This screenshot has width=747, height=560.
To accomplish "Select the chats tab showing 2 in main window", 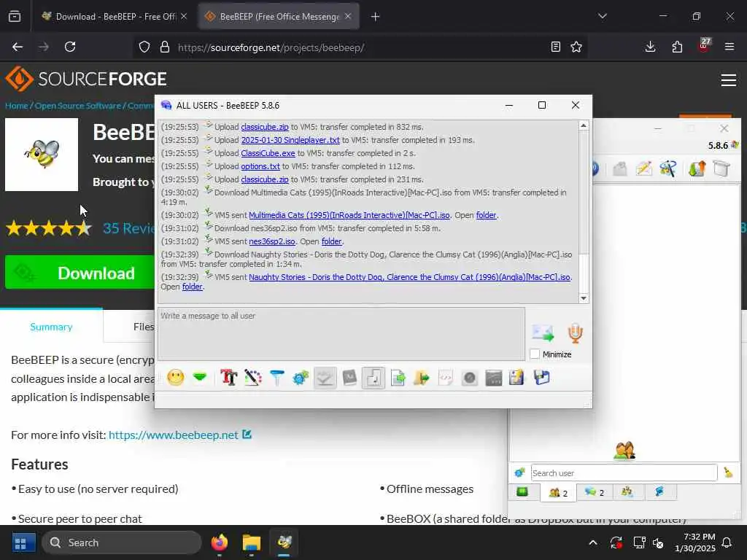I will (594, 492).
